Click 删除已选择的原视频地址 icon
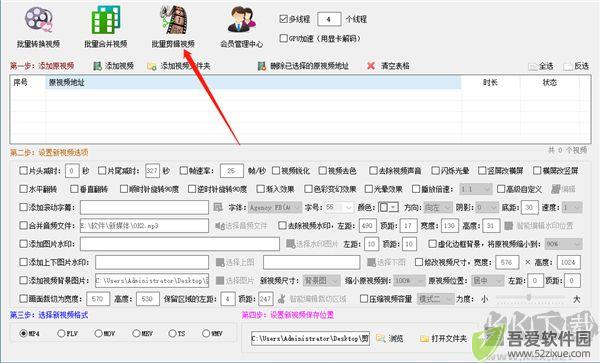The image size is (600, 363). click(x=262, y=66)
